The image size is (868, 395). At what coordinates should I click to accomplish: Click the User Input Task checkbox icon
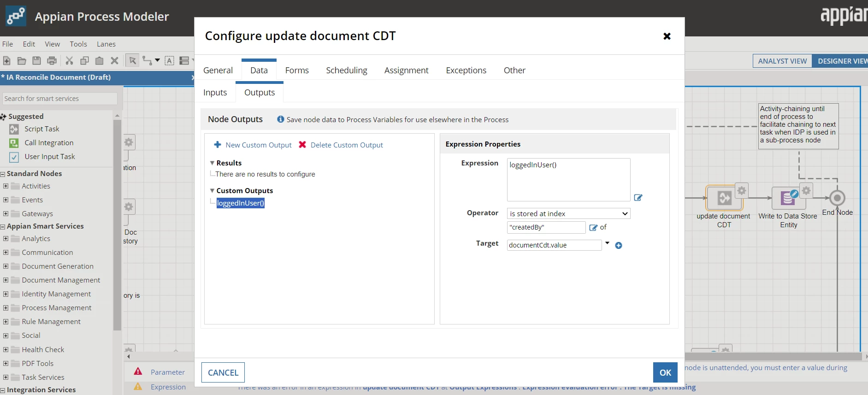pyautogui.click(x=14, y=157)
